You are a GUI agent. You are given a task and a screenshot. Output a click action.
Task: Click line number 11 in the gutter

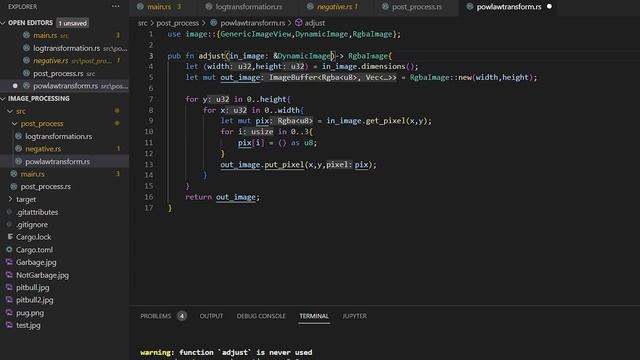(149, 142)
